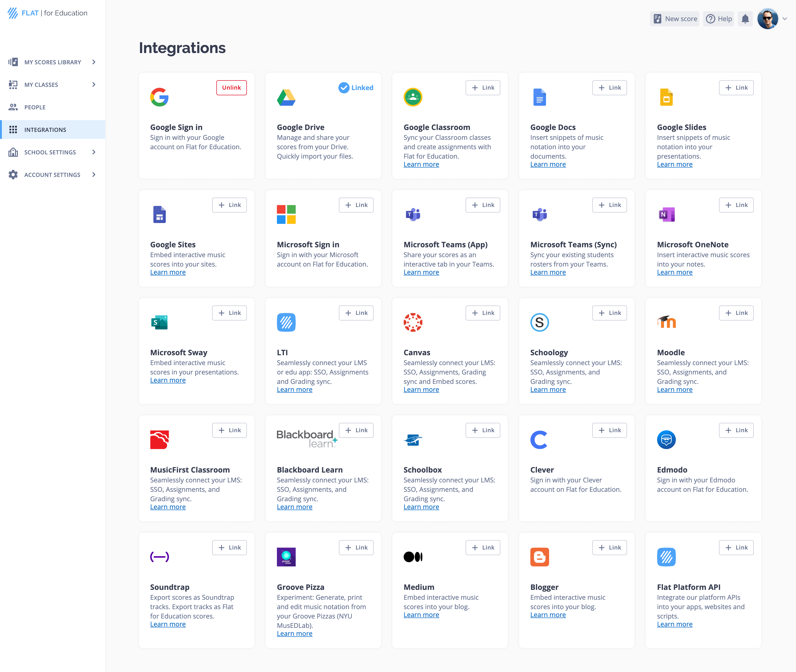Link Google Classroom integration
The width and height of the screenshot is (796, 672).
tap(483, 88)
